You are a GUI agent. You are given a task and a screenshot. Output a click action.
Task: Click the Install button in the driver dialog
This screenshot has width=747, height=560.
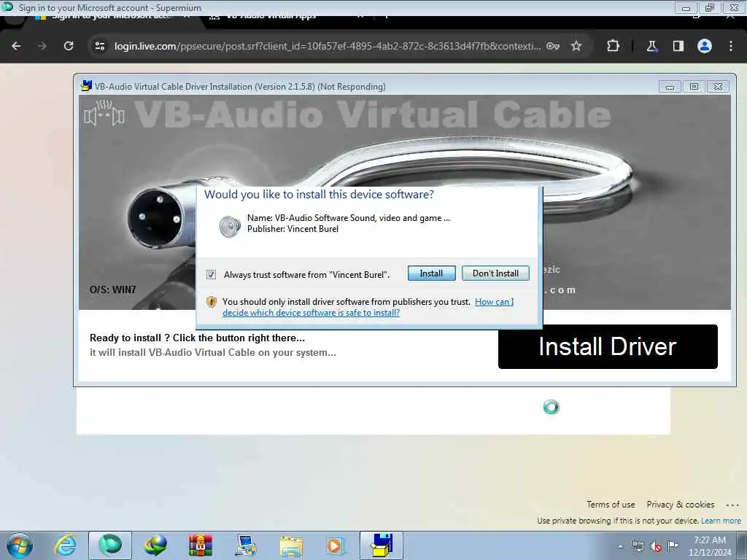pyautogui.click(x=431, y=273)
